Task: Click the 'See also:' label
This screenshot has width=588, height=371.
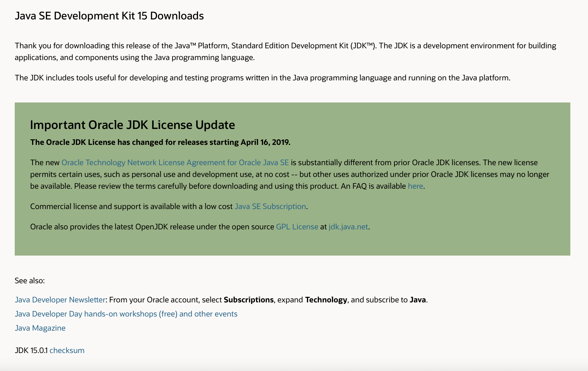Action: pos(30,281)
